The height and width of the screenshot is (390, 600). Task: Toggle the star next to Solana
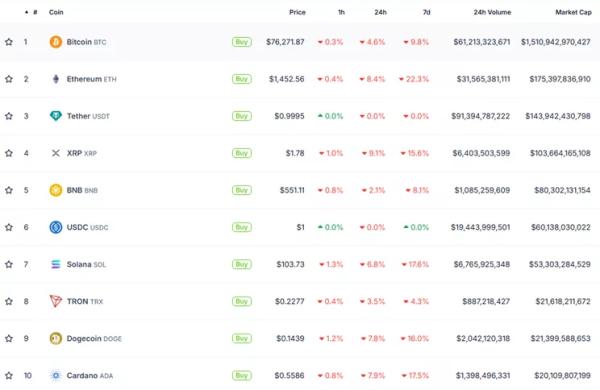pos(9,264)
